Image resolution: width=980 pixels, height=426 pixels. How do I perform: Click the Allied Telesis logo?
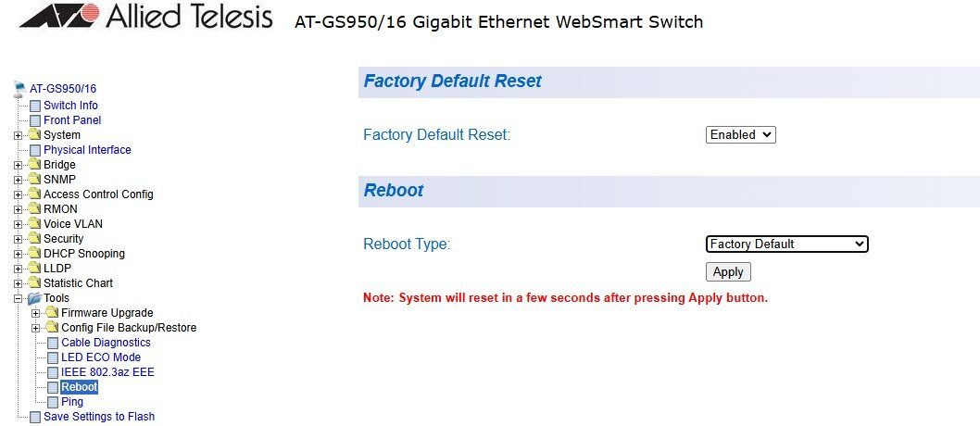click(x=146, y=19)
